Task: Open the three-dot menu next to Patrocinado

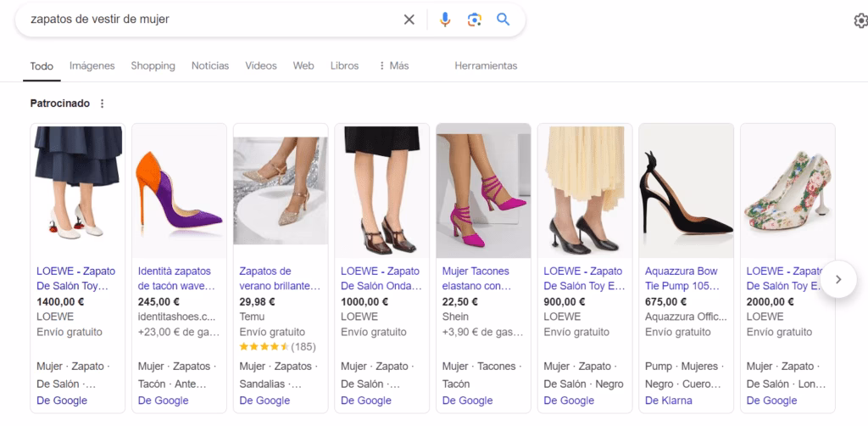Action: 102,104
